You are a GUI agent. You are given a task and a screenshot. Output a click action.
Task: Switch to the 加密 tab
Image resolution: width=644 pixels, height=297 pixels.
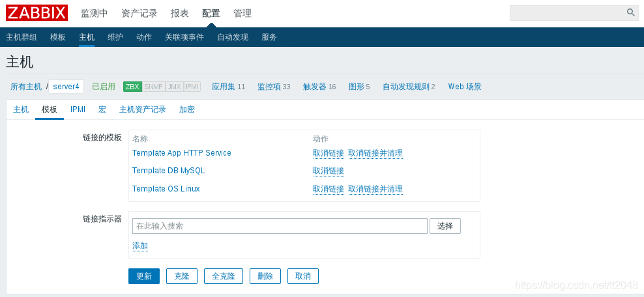coord(187,109)
